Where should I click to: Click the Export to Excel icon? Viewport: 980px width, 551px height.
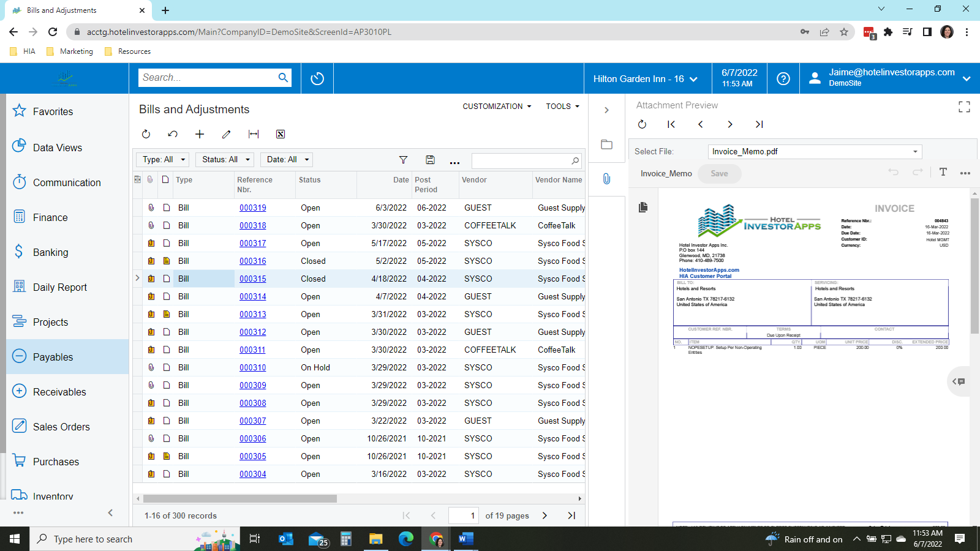(281, 134)
